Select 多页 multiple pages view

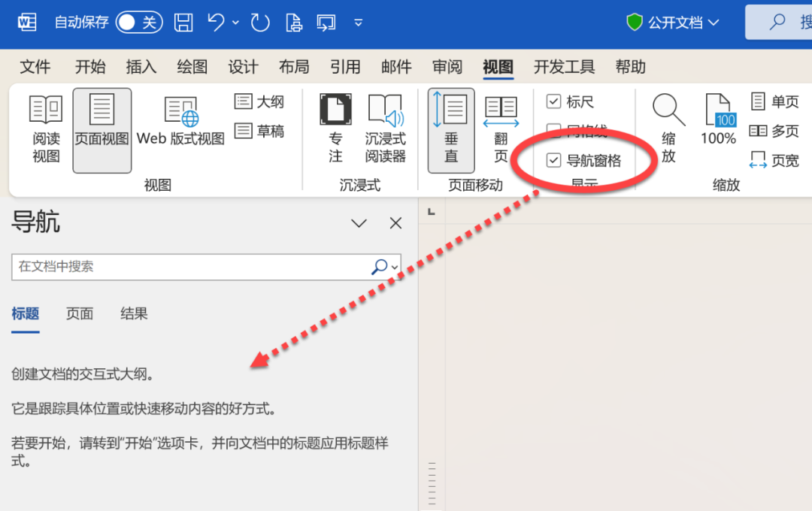pyautogui.click(x=774, y=131)
